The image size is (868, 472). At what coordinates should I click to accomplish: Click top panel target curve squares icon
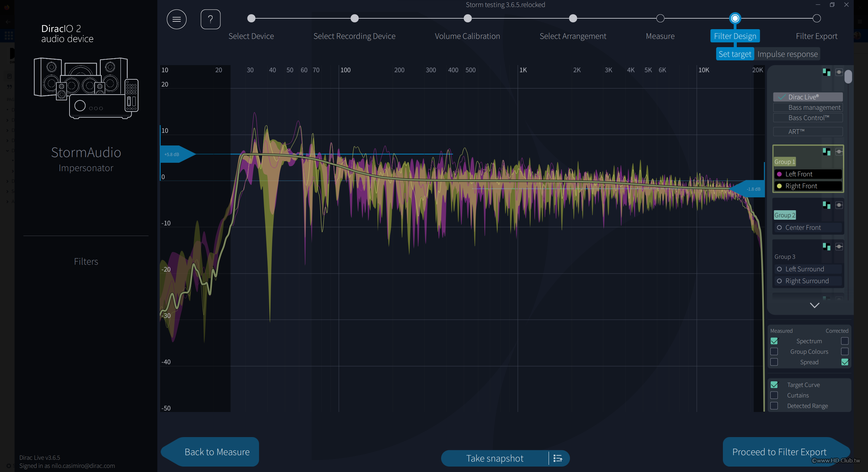[x=826, y=72]
